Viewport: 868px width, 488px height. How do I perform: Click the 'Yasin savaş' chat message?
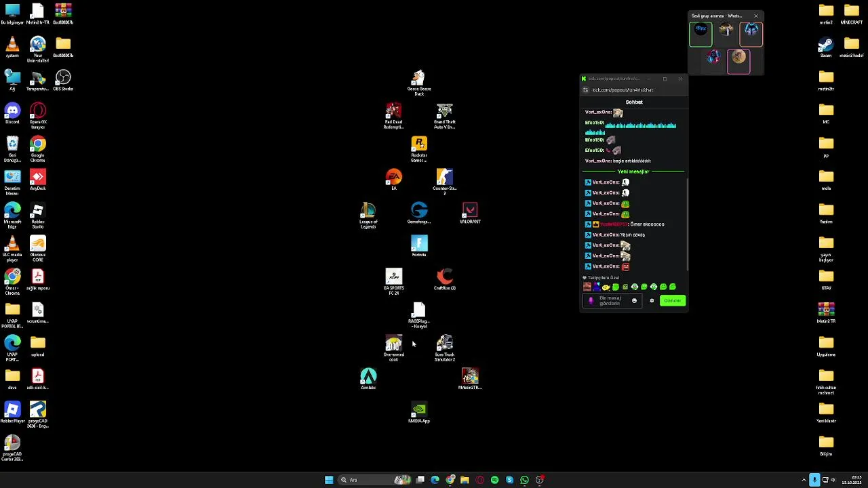633,235
